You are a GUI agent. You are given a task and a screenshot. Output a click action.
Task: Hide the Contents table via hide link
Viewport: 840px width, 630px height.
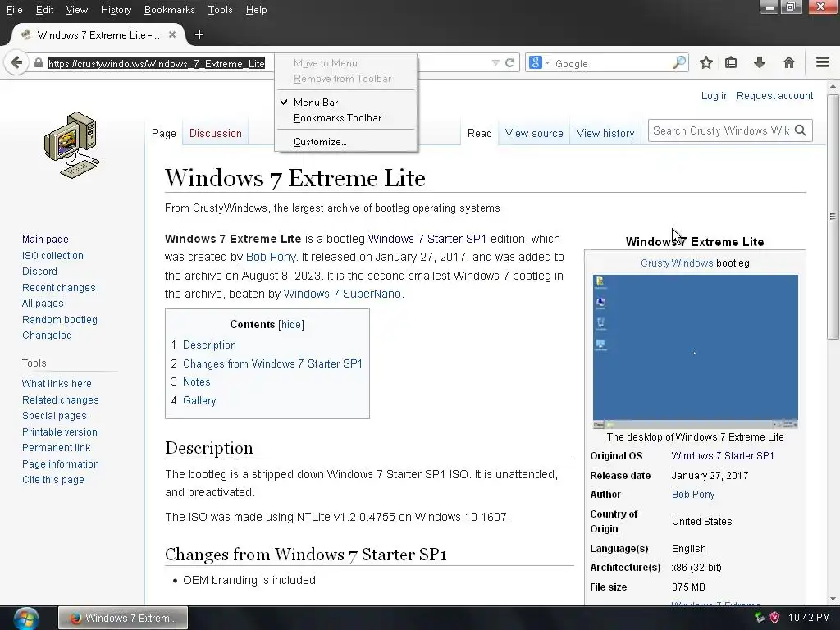click(x=291, y=325)
